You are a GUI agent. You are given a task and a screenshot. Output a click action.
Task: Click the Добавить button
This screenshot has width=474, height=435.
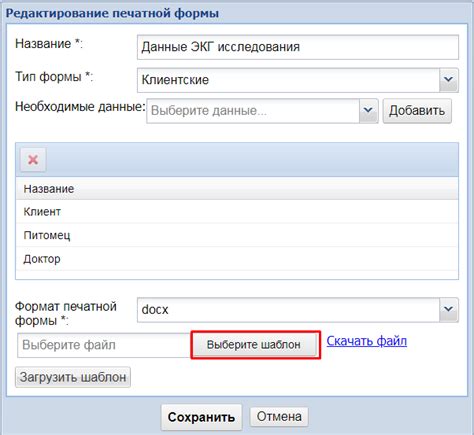click(x=417, y=111)
